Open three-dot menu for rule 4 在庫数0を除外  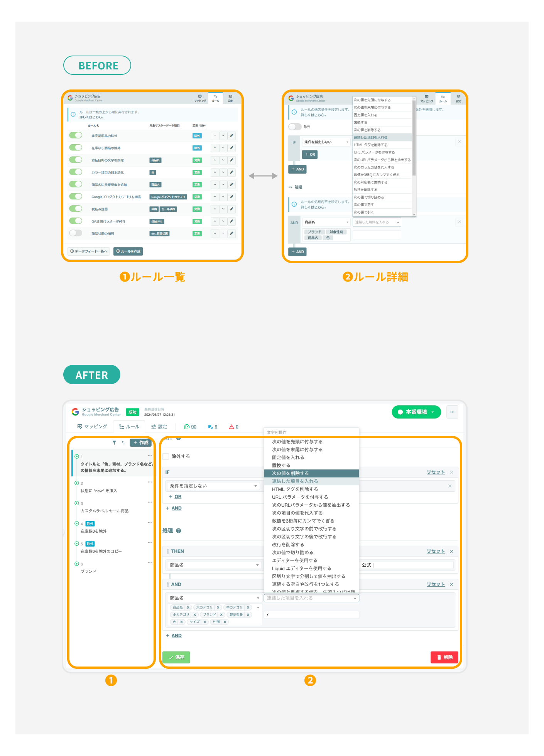pyautogui.click(x=150, y=523)
